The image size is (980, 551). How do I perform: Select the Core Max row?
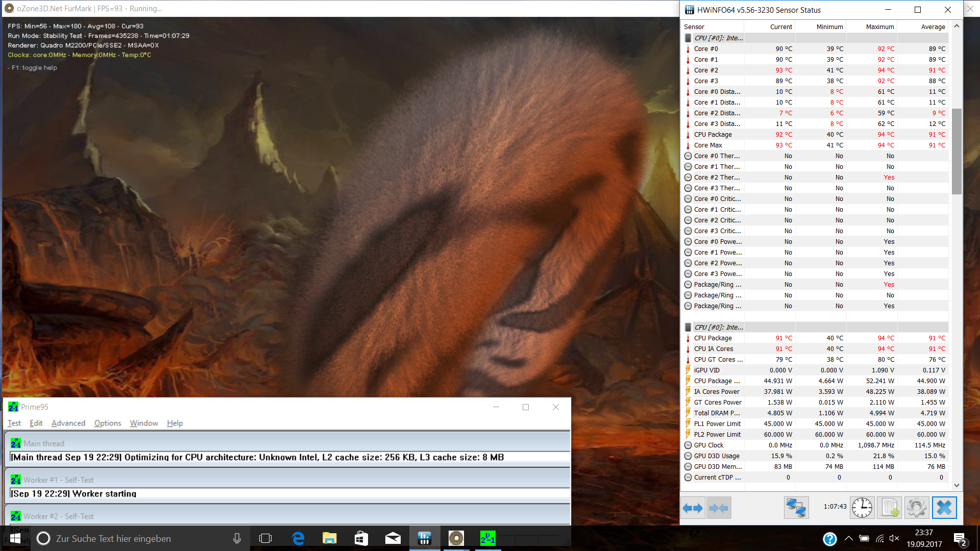[815, 145]
